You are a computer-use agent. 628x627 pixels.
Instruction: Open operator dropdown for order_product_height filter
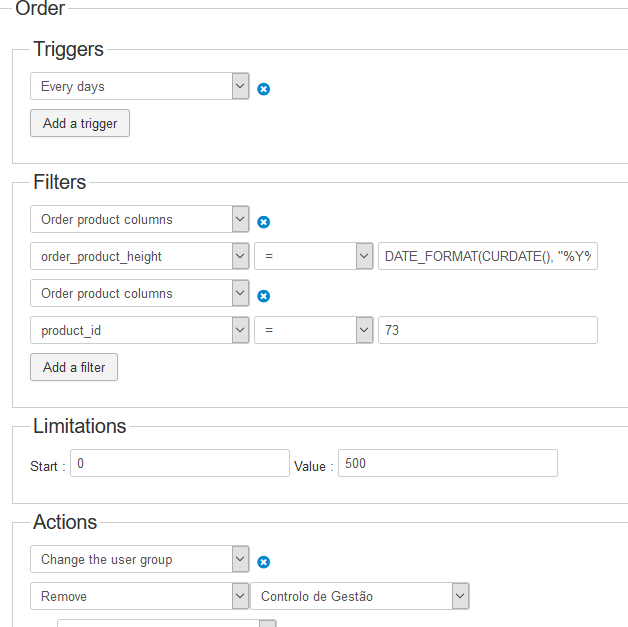[313, 256]
